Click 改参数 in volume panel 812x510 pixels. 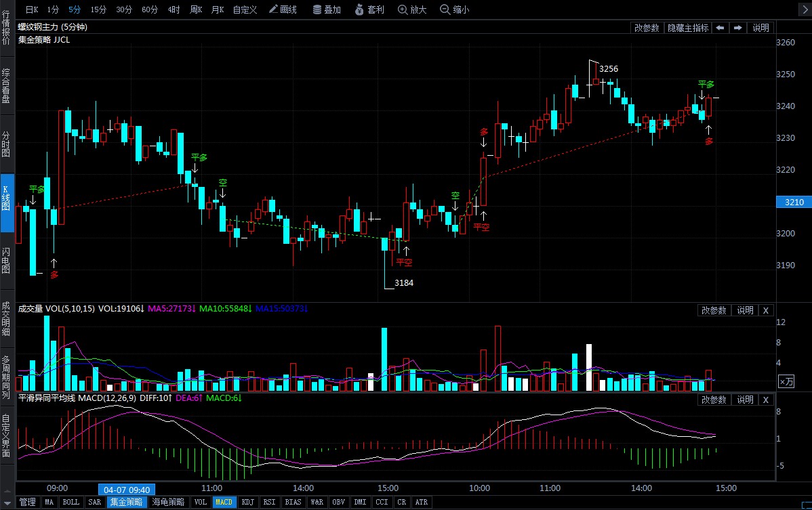pyautogui.click(x=714, y=310)
